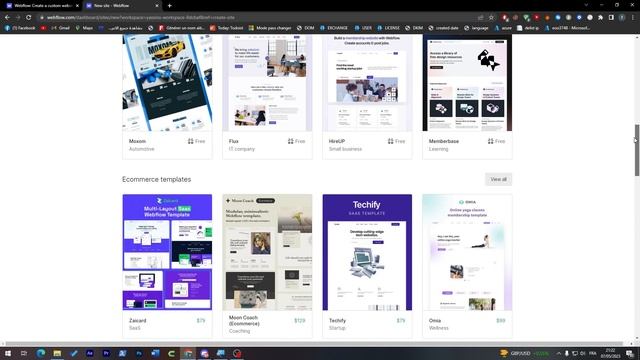This screenshot has width=640, height=360.
Task: Reload the current page
Action: tap(29, 18)
